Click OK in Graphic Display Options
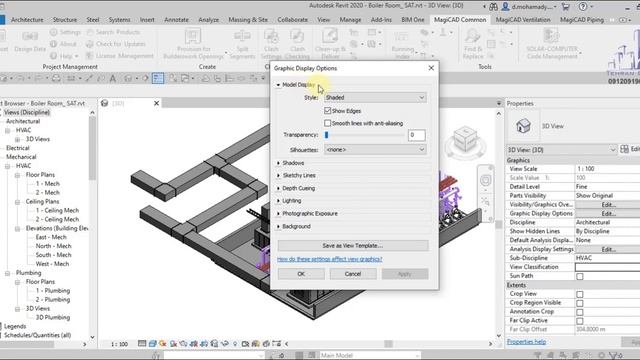This screenshot has width=640, height=360. (x=301, y=274)
